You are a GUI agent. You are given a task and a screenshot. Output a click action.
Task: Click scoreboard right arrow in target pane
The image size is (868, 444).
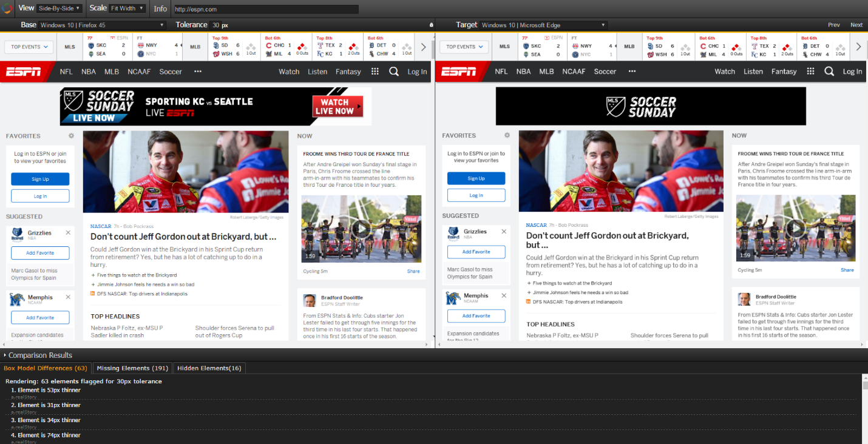click(x=858, y=47)
